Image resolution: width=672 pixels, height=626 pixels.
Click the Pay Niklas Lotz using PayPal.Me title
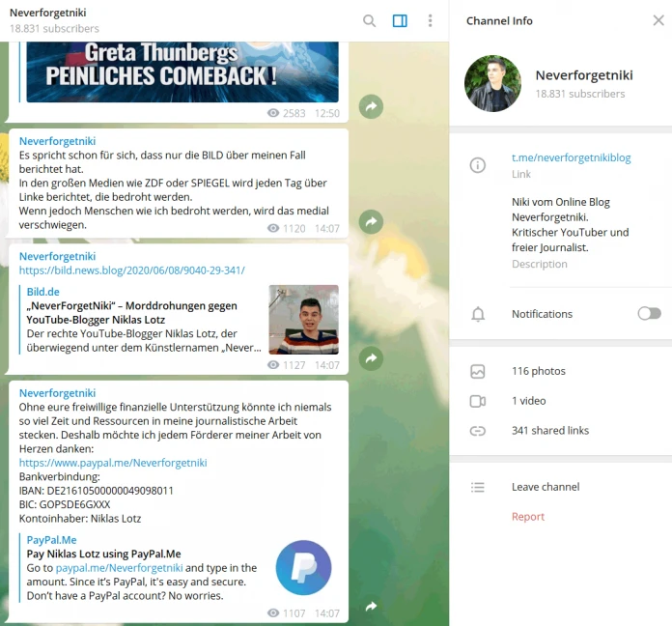coord(103,554)
